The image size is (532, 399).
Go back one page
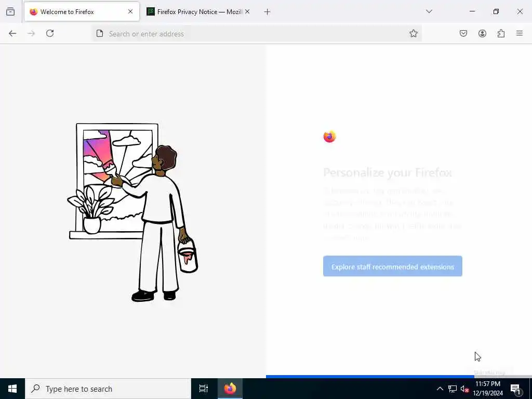tap(12, 33)
